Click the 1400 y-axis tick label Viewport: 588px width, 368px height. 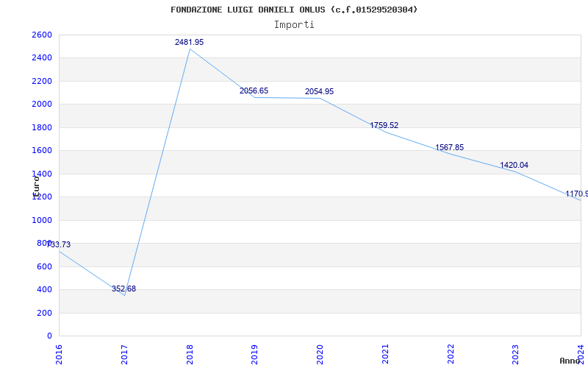coord(43,174)
